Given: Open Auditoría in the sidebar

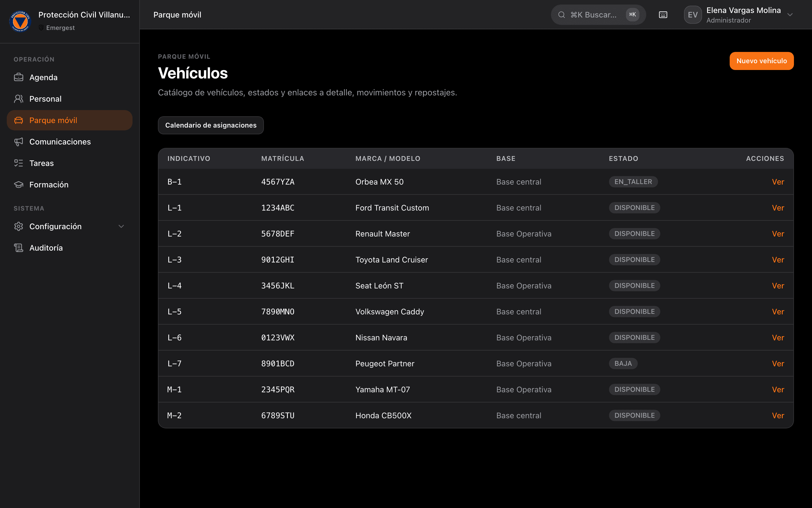Looking at the screenshot, I should click(x=69, y=248).
